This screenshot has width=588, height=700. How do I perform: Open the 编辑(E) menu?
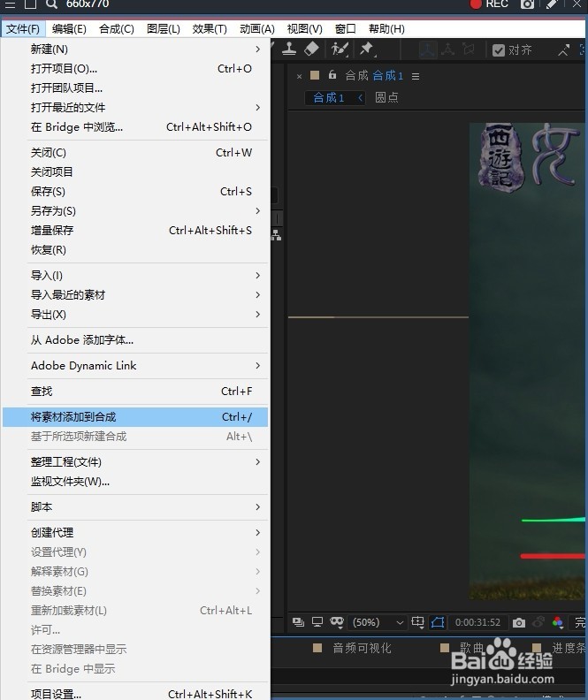click(69, 29)
